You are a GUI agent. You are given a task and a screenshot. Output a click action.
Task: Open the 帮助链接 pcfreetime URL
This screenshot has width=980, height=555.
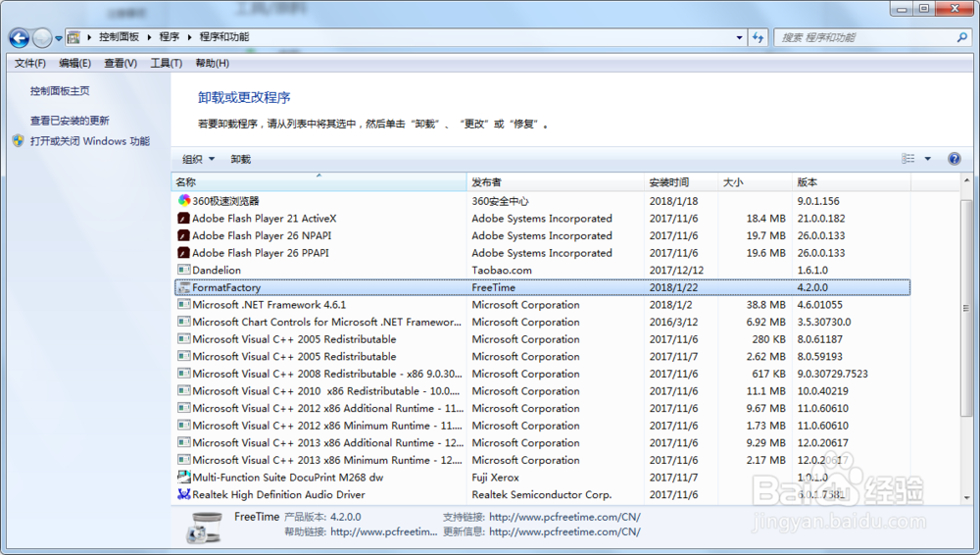click(x=384, y=531)
